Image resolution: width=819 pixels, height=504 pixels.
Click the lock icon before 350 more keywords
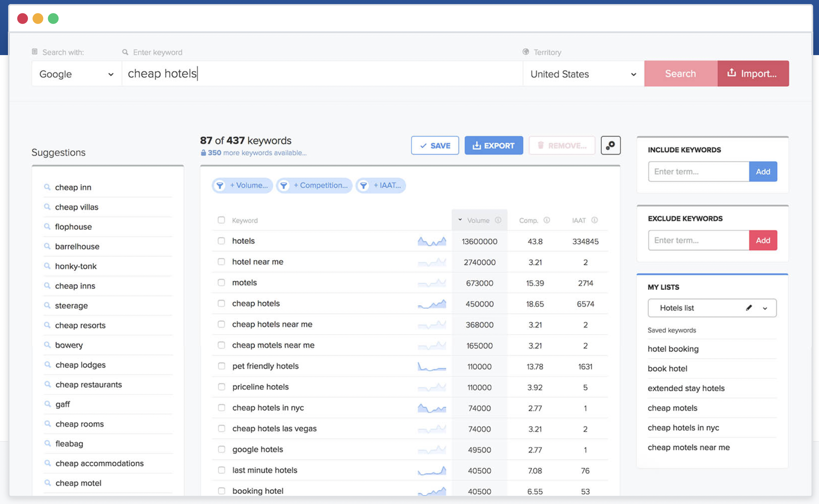pos(203,153)
